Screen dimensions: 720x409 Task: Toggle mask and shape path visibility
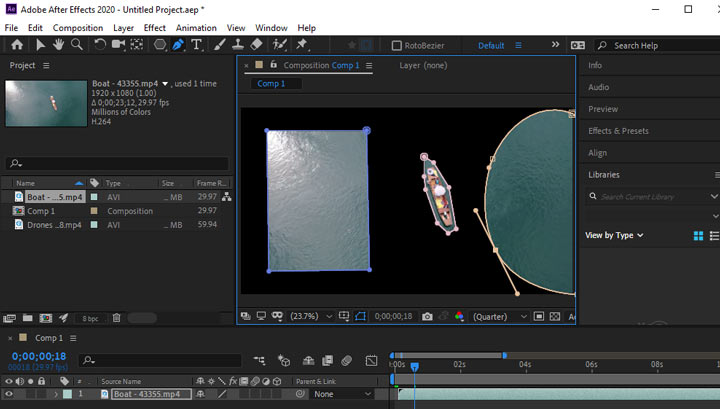(x=360, y=316)
